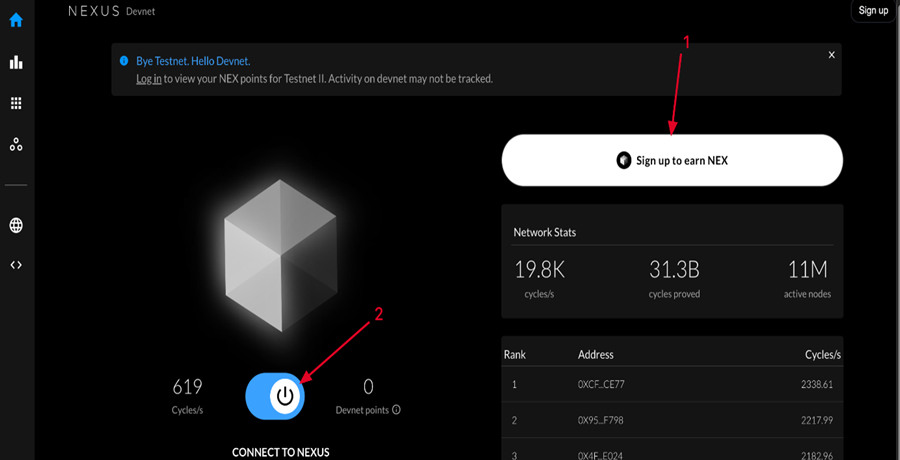Click the CONNECT TO NEXUS label
Viewport: 900px width, 460px height.
pos(281,453)
